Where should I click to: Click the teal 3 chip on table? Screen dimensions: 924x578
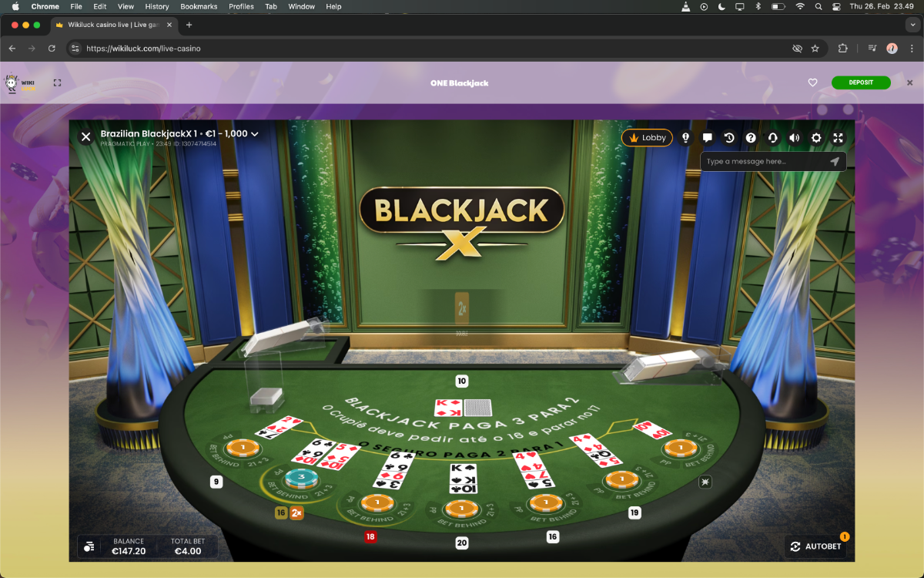(302, 477)
